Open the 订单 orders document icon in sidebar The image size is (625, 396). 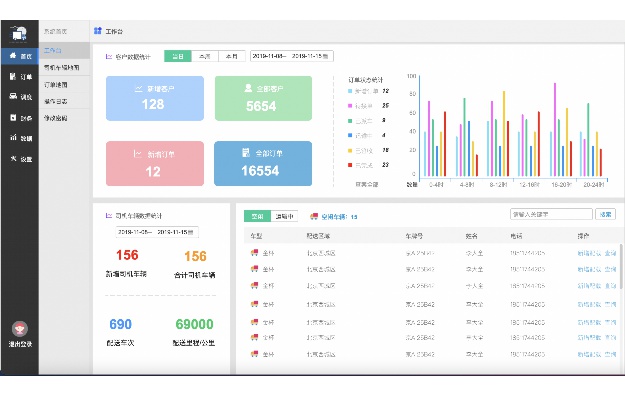point(13,76)
